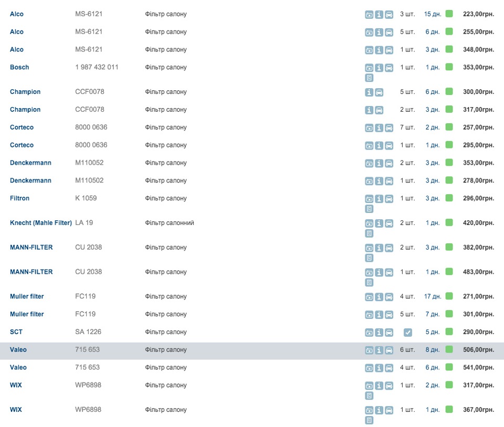Open WIX brand link in 317,00грн. row
The image size is (504, 427).
(x=16, y=385)
